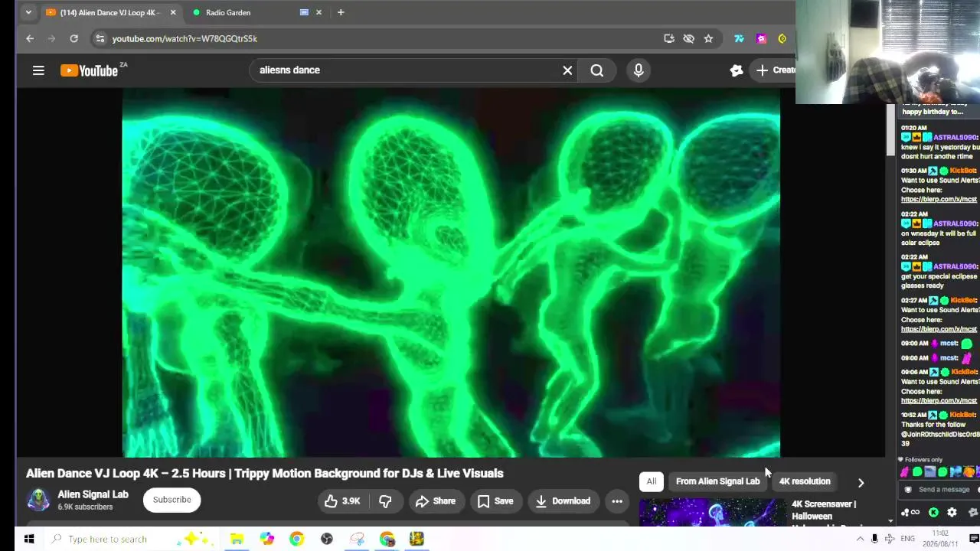This screenshot has height=551, width=980.
Task: Open the Windows Start menu
Action: tap(28, 539)
